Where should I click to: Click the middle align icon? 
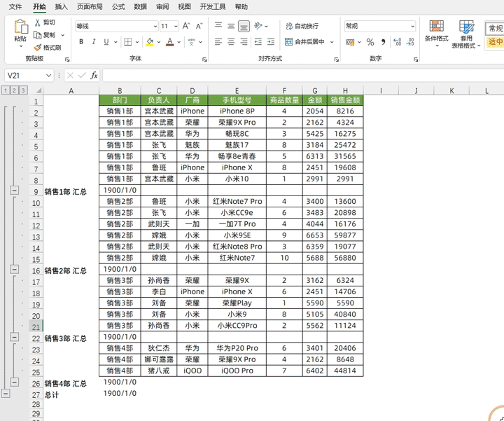tap(231, 26)
